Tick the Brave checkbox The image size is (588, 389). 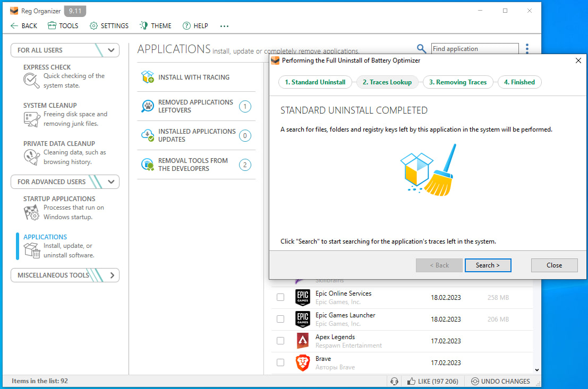[x=280, y=362]
